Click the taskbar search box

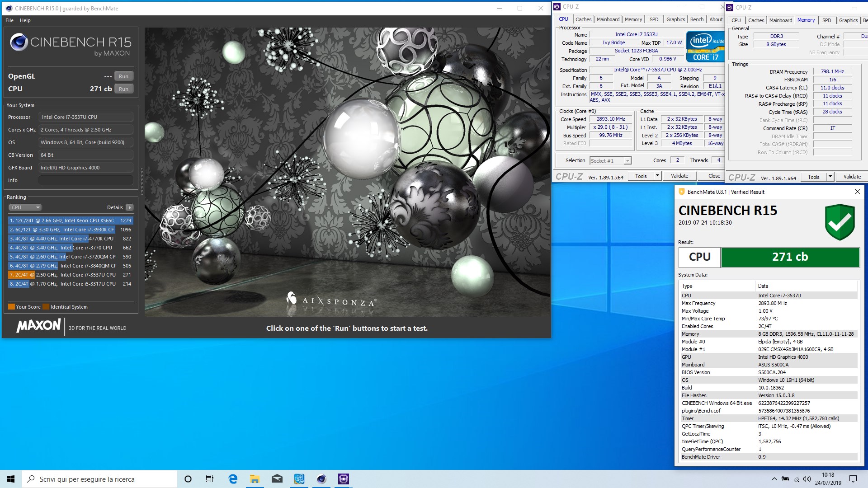(x=99, y=479)
